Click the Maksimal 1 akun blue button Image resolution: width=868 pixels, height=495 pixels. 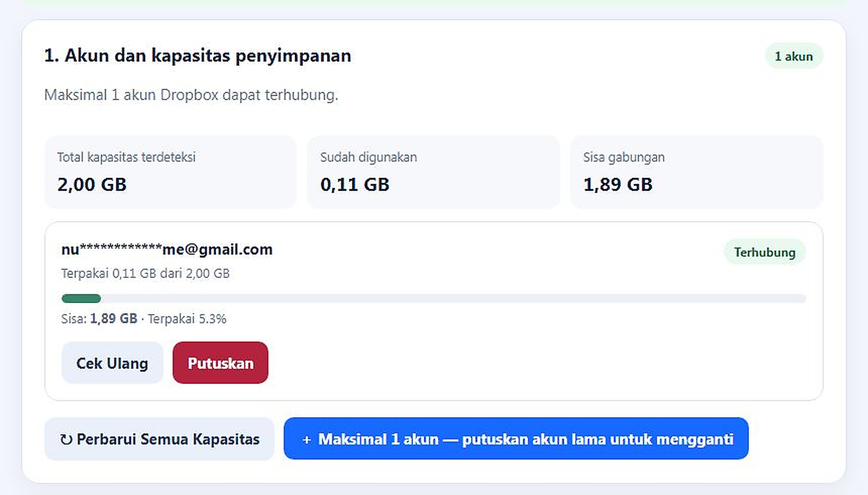[x=516, y=439]
